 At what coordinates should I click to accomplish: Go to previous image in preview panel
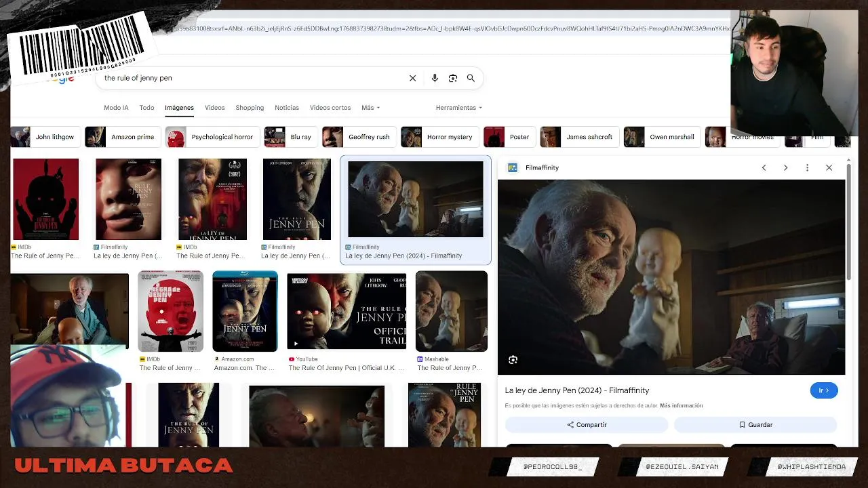click(764, 167)
